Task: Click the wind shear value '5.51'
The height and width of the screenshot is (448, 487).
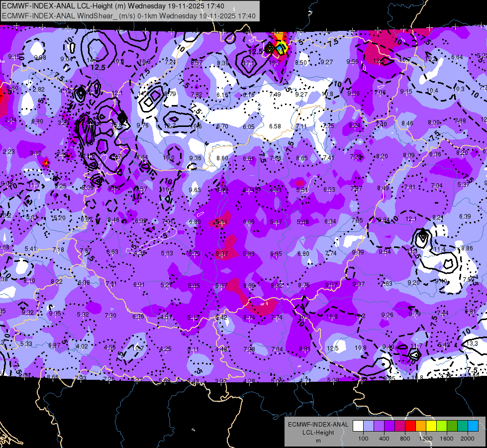Action: (x=302, y=190)
